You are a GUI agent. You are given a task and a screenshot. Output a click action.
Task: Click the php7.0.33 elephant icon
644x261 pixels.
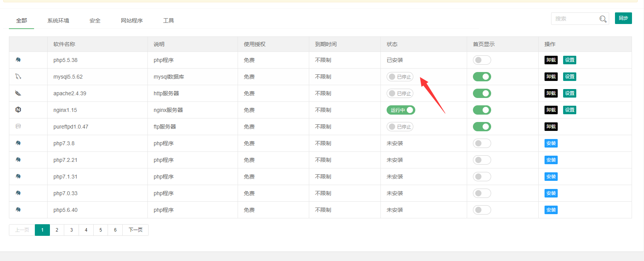coord(18,193)
